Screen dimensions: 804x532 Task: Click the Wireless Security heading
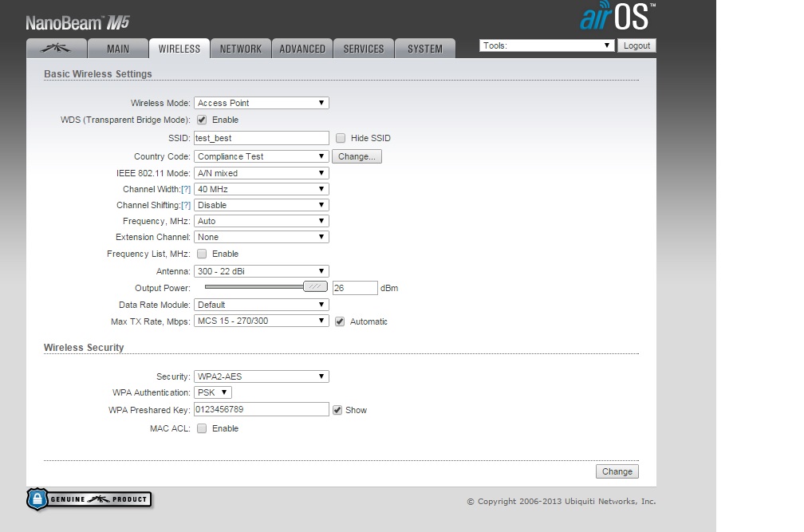pyautogui.click(x=84, y=348)
